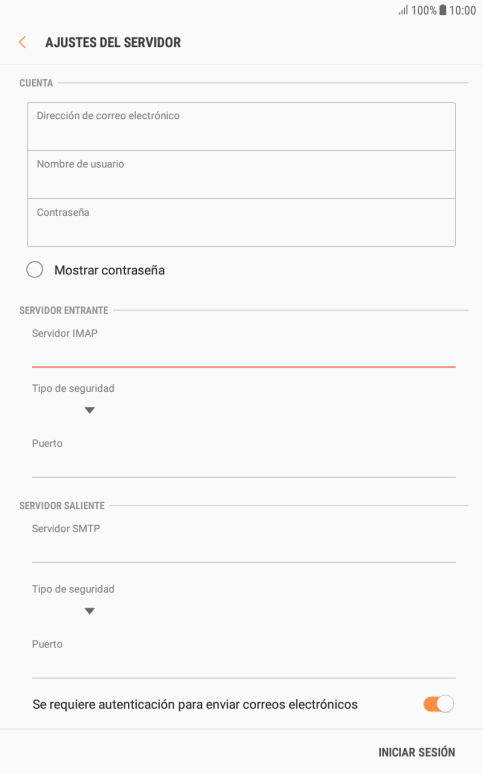483x774 pixels.
Task: Focus the Contraseña field
Action: [x=241, y=223]
